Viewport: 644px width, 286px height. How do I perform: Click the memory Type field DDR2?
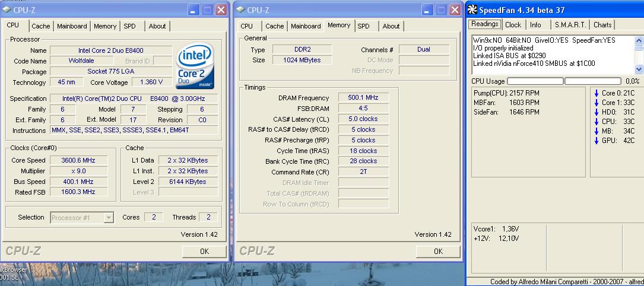pos(302,50)
